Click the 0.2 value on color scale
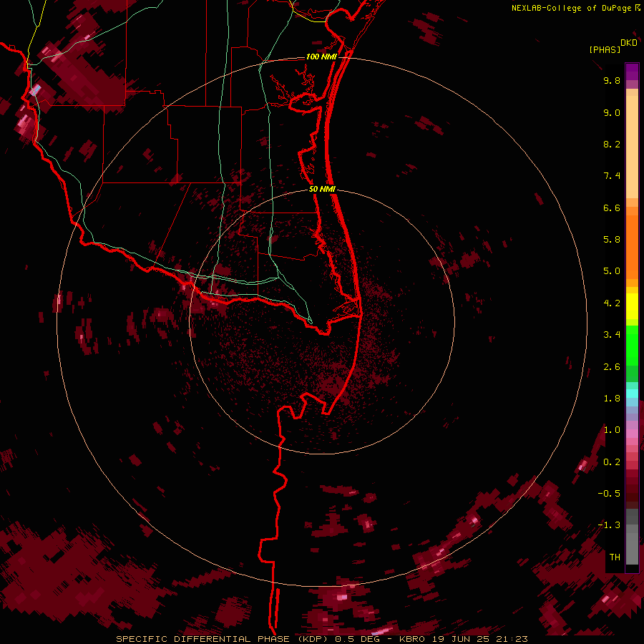The height and width of the screenshot is (644, 644). click(x=612, y=462)
